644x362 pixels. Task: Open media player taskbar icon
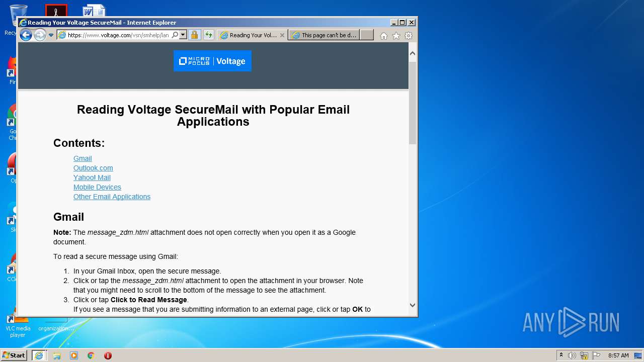click(74, 355)
